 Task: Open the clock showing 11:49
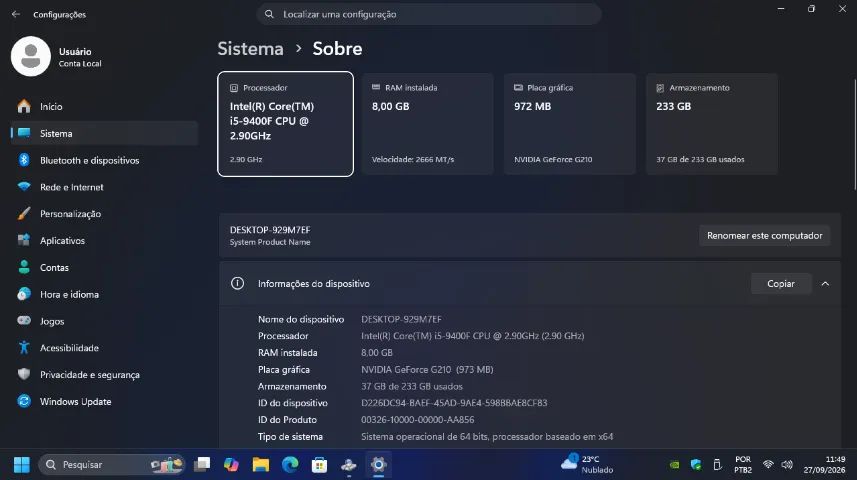[824, 465]
